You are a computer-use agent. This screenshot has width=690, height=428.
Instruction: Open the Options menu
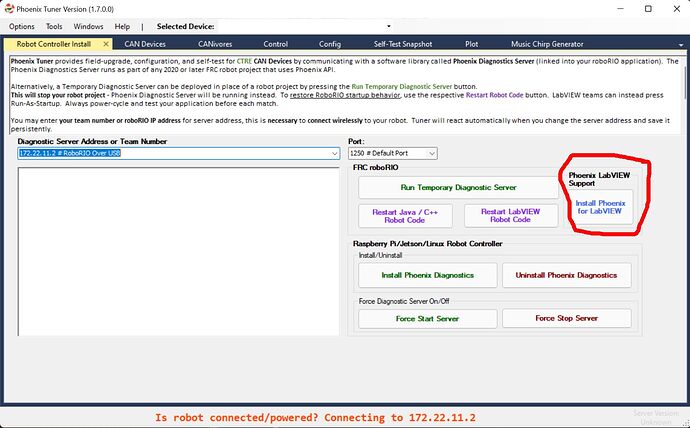22,26
